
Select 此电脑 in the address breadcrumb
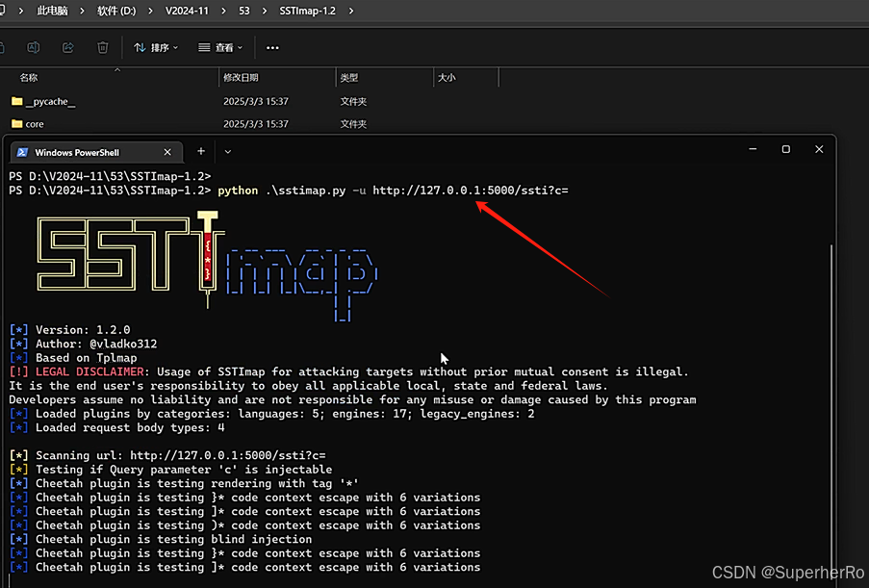pos(52,11)
